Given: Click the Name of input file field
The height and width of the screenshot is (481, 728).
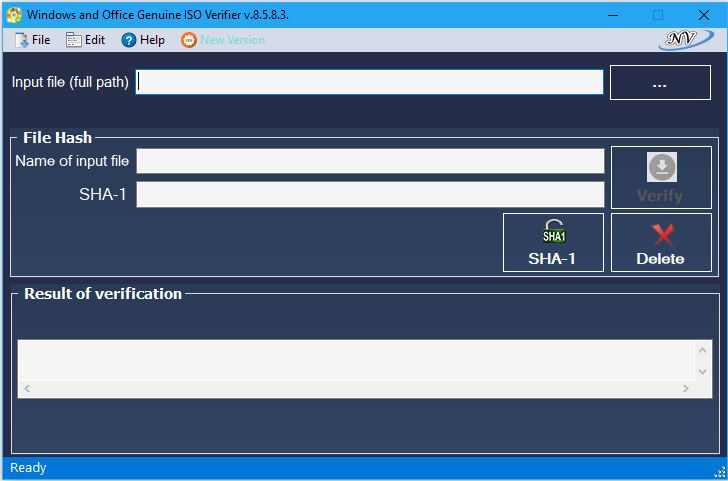Looking at the screenshot, I should (370, 161).
